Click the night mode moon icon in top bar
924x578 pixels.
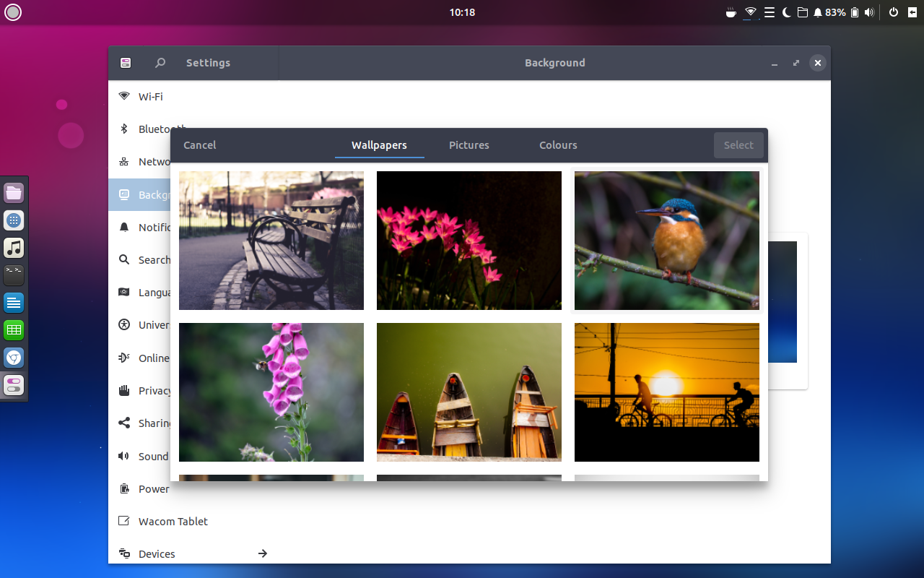click(x=787, y=12)
